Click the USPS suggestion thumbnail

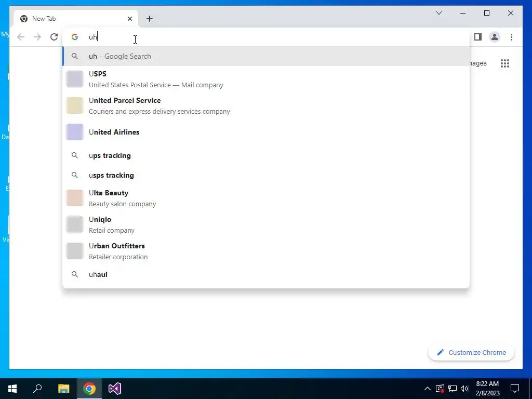pos(75,79)
